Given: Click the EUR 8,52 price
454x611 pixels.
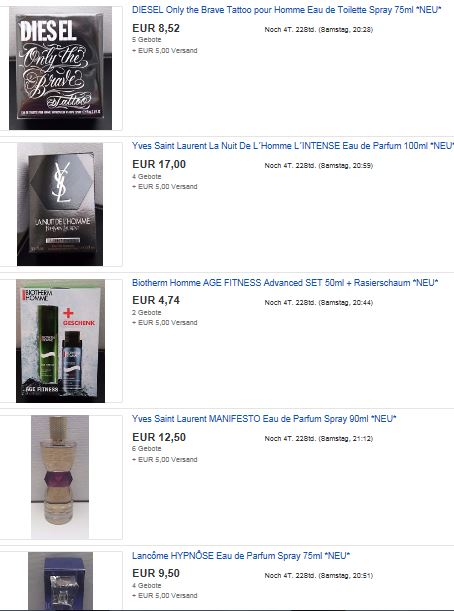Looking at the screenshot, I should (156, 28).
